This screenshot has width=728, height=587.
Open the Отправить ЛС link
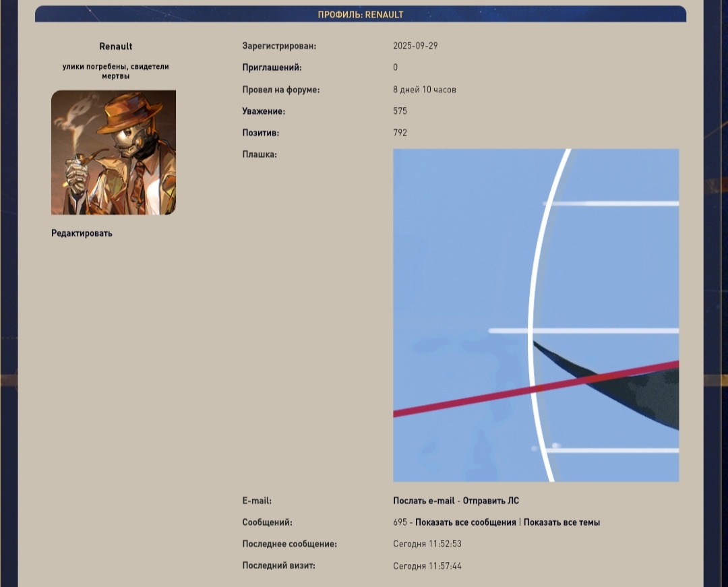coord(491,500)
